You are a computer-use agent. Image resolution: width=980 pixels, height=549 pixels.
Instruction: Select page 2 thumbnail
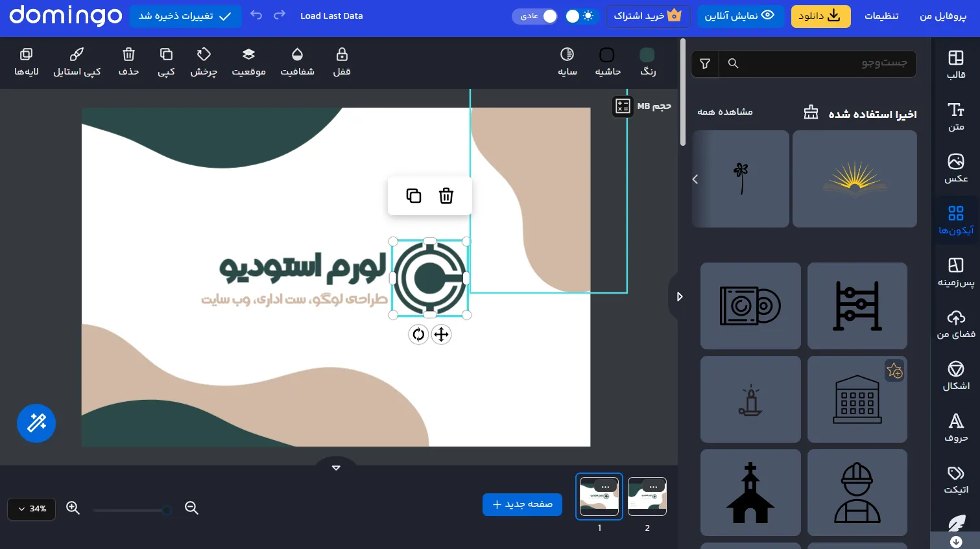coord(647,496)
